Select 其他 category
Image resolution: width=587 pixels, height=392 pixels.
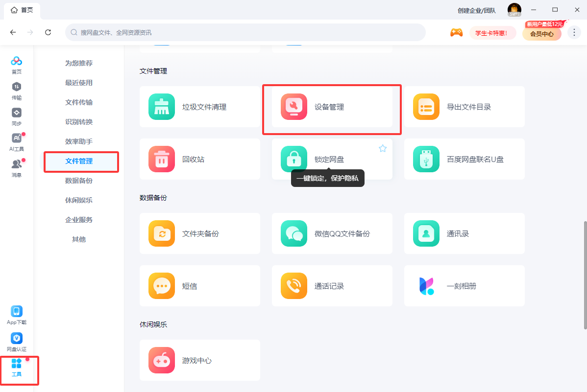(x=78, y=239)
